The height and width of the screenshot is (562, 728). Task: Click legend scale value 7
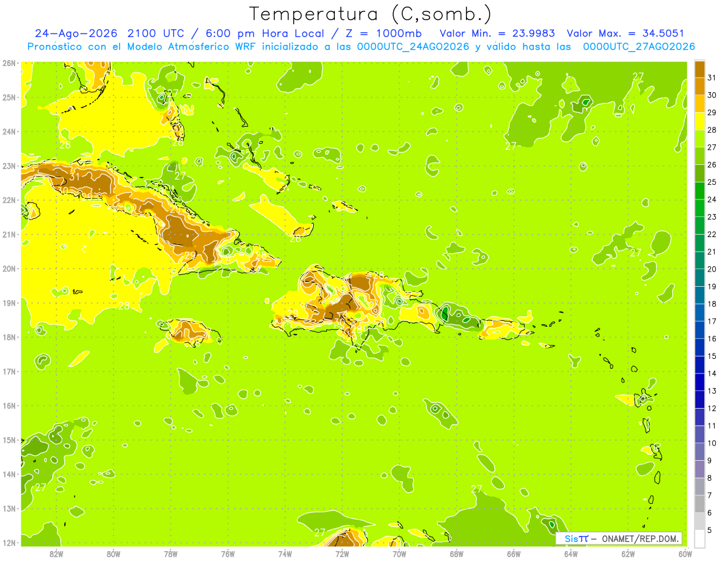click(710, 495)
